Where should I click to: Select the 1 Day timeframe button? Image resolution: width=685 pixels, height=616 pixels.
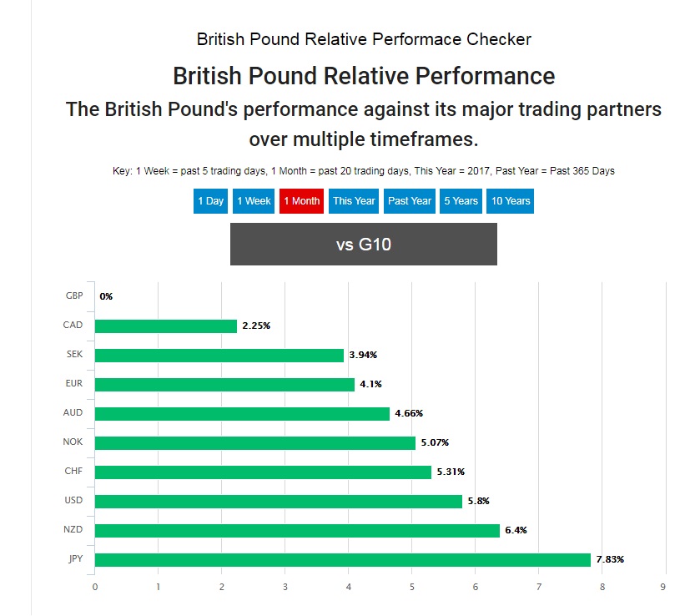pos(210,201)
